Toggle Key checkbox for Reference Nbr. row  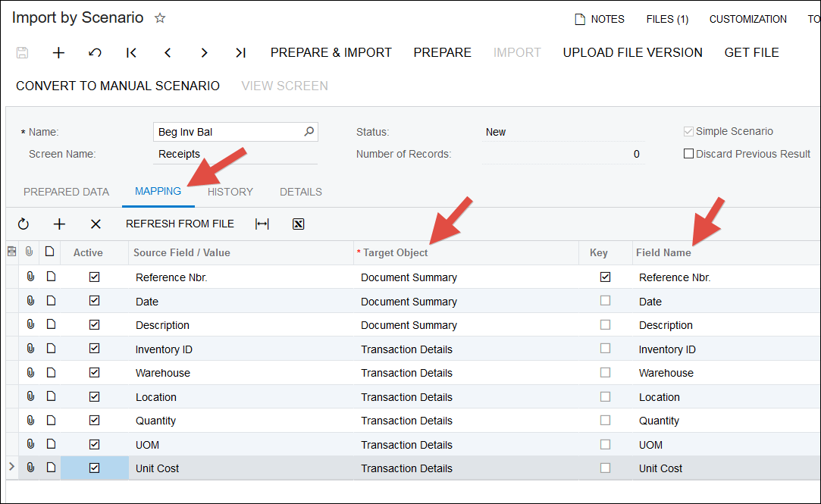click(x=605, y=277)
